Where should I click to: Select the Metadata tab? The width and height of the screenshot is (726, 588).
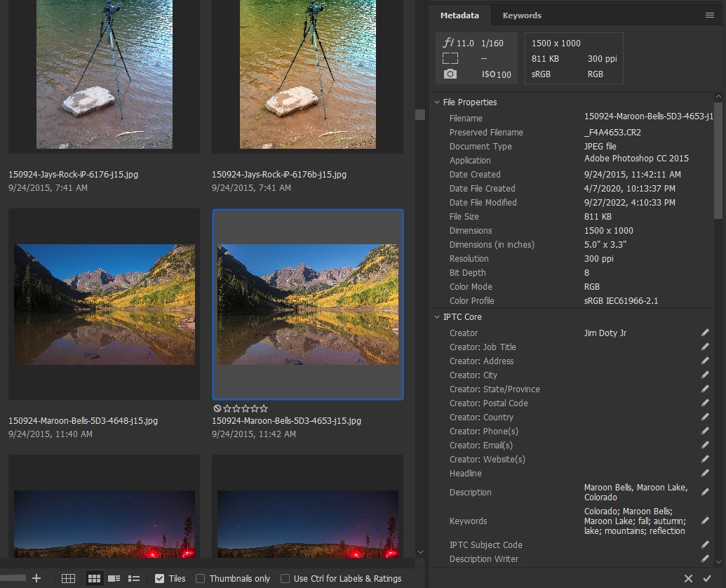coord(459,15)
